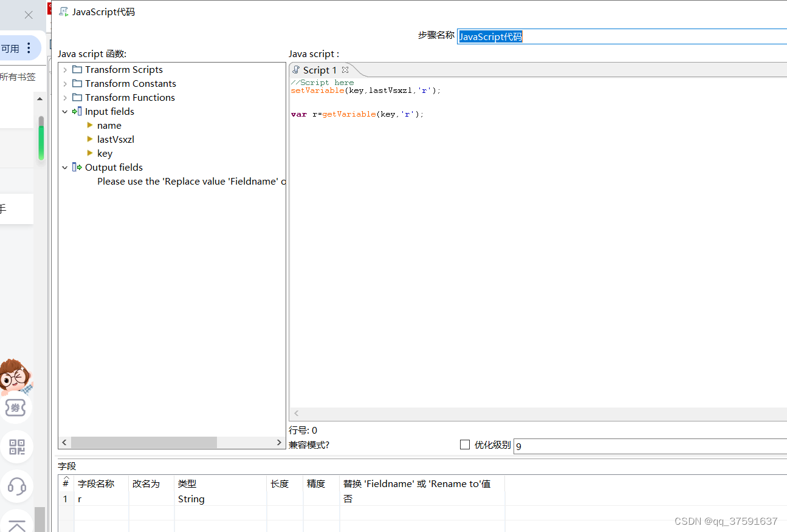Click the Transform Functions folder icon
The height and width of the screenshot is (532, 787).
point(77,97)
